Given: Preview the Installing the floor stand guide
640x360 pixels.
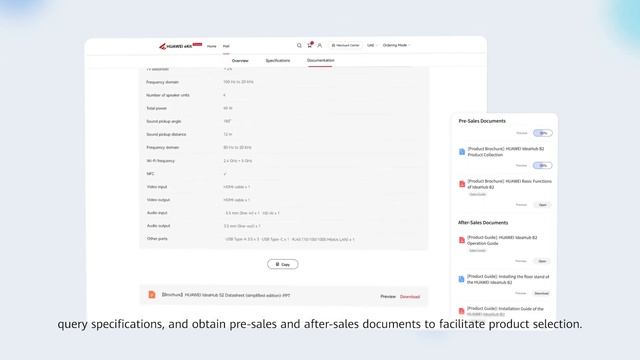Looking at the screenshot, I should (521, 293).
